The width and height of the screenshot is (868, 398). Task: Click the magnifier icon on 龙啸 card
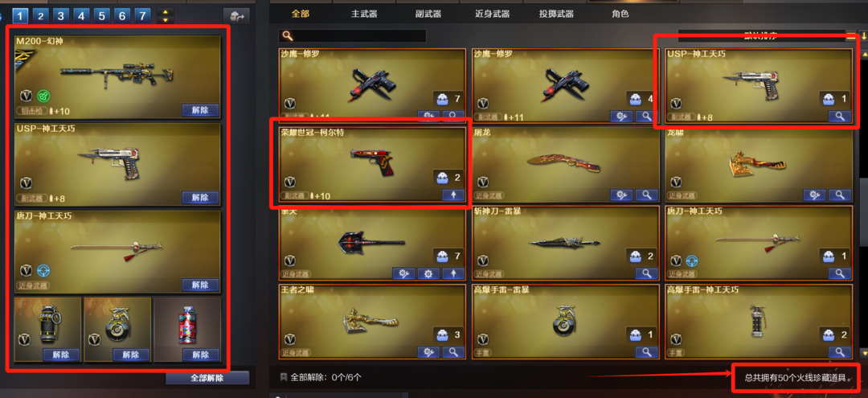tap(840, 195)
